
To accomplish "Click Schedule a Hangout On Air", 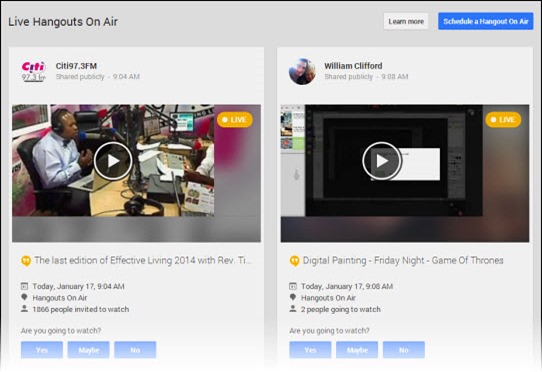I will point(486,21).
